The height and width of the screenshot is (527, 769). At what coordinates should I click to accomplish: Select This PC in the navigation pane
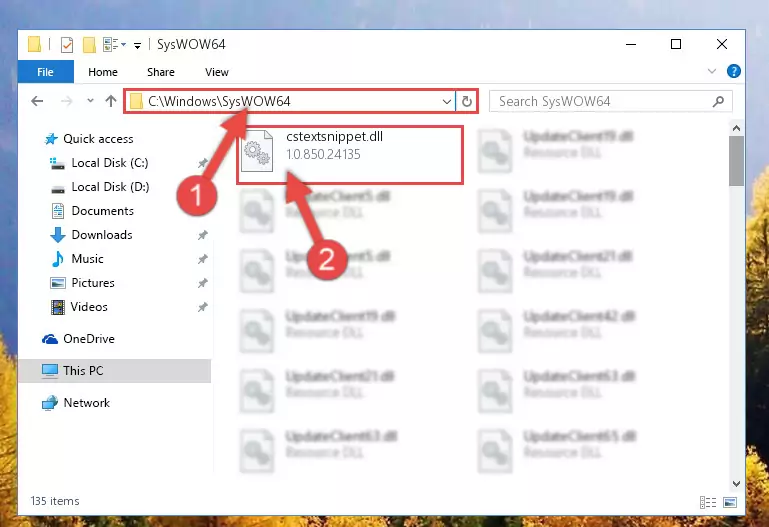click(115, 371)
